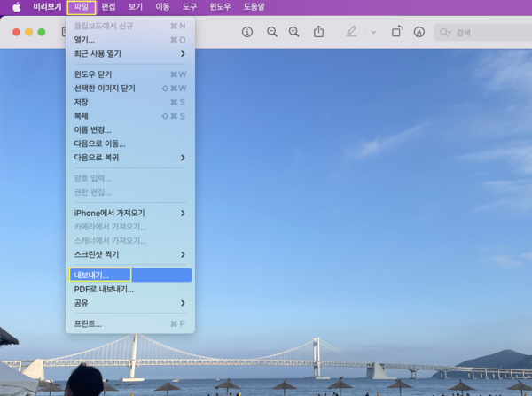The width and height of the screenshot is (532, 396).
Task: Click the zoom out magnifier icon
Action: [x=272, y=32]
